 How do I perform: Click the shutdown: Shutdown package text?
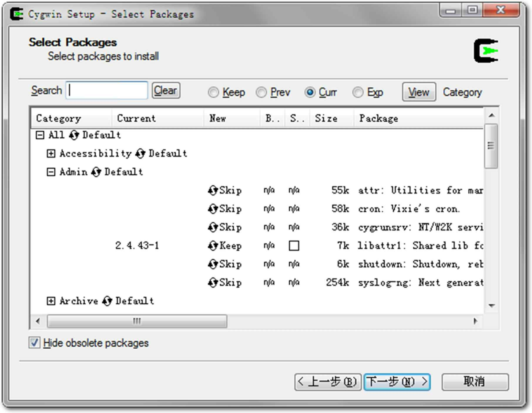point(420,264)
